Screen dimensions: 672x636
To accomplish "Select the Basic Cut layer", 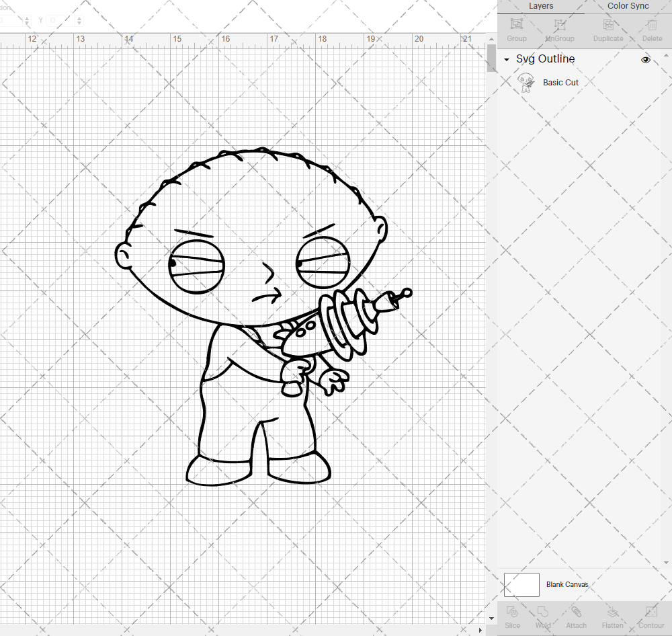I will pos(560,82).
